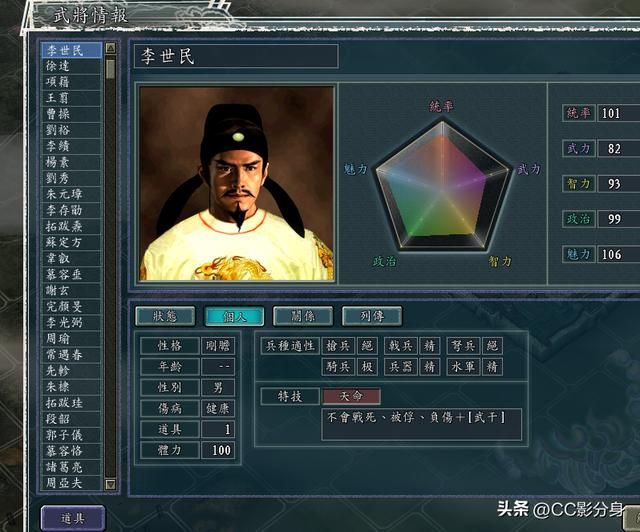
Task: Switch to the 狀態 tab
Action: (165, 316)
